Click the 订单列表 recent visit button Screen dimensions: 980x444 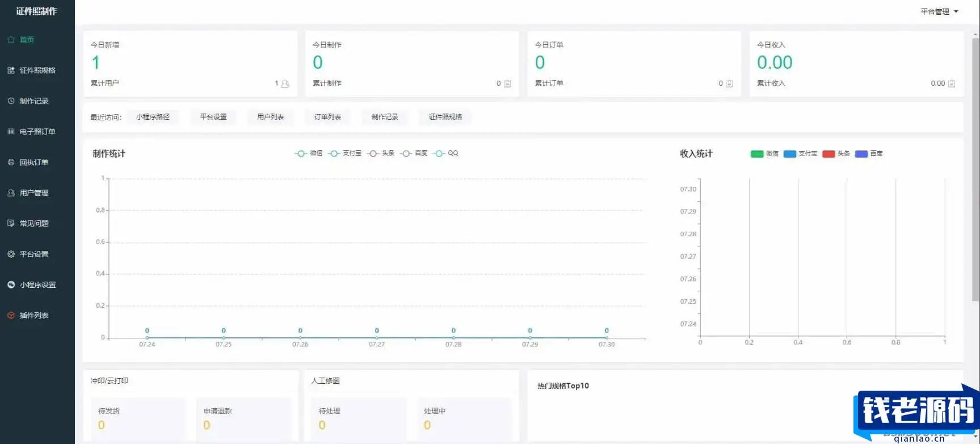coord(328,117)
